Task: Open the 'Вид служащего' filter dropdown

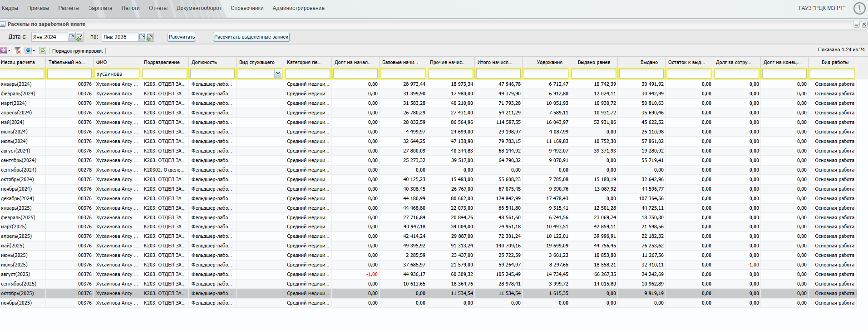Action: 278,74
